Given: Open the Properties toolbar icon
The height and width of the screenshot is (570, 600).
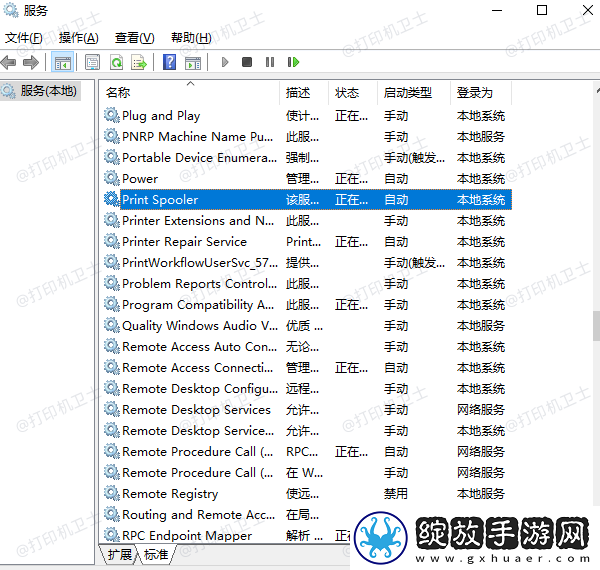Looking at the screenshot, I should click(x=92, y=62).
